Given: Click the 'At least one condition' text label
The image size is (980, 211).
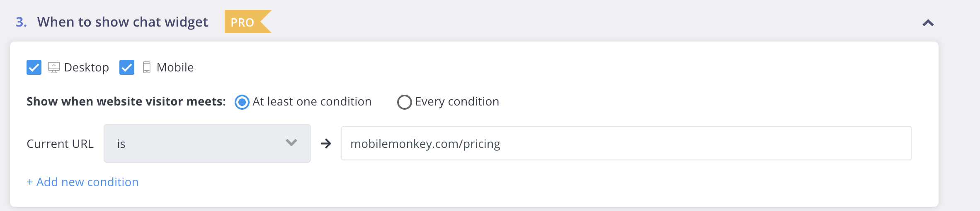Looking at the screenshot, I should [312, 102].
